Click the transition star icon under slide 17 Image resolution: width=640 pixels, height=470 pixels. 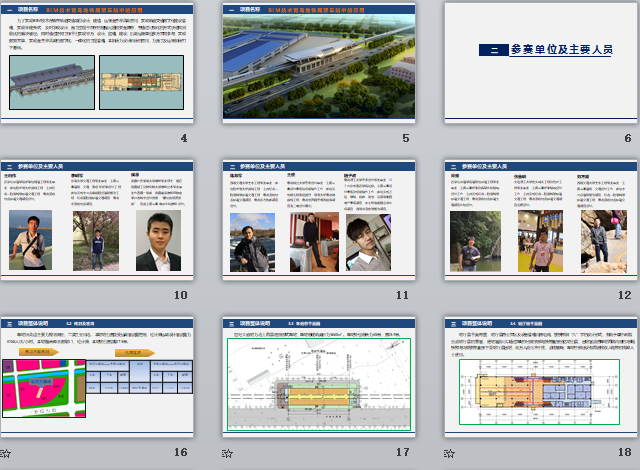228,453
